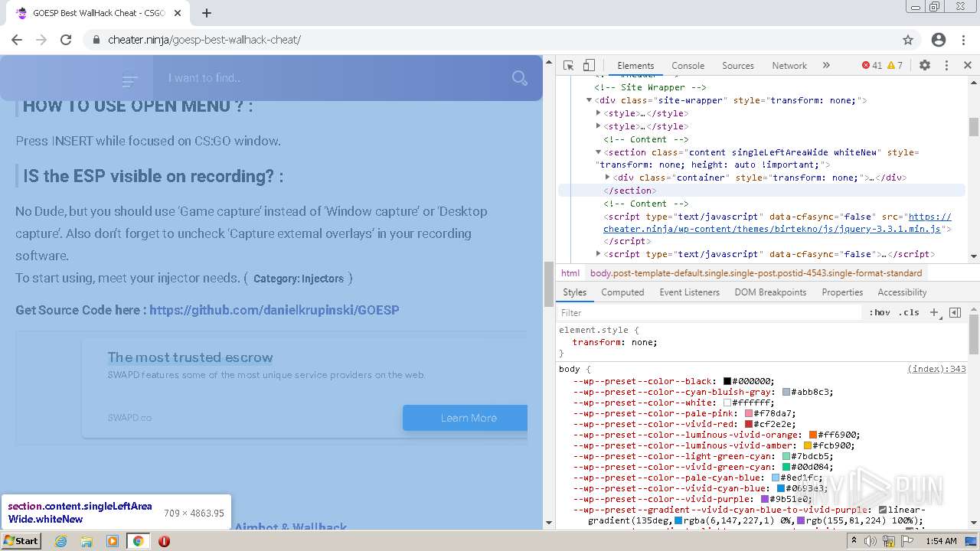Open the Windows Start menu
The height and width of the screenshot is (551, 980).
pyautogui.click(x=21, y=540)
